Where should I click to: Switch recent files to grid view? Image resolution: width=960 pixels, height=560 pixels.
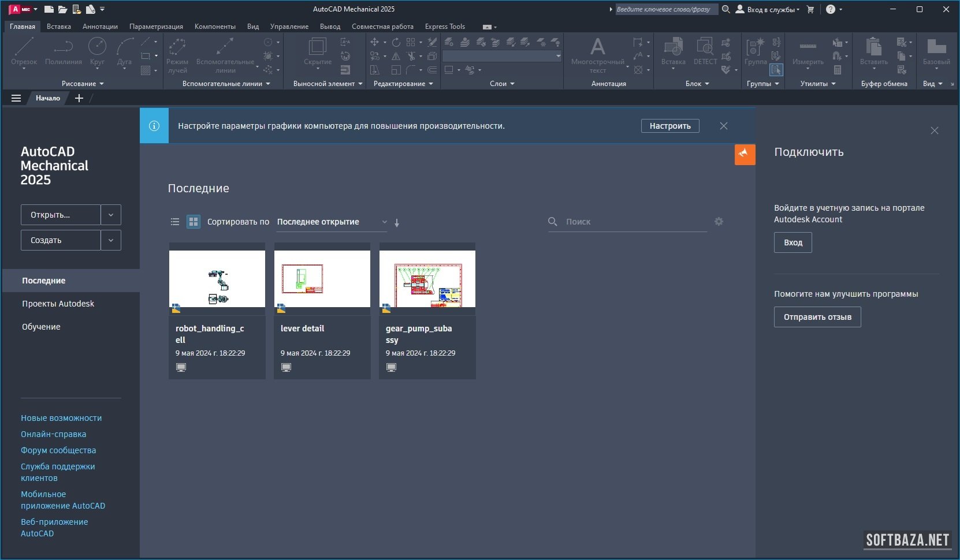click(x=194, y=222)
